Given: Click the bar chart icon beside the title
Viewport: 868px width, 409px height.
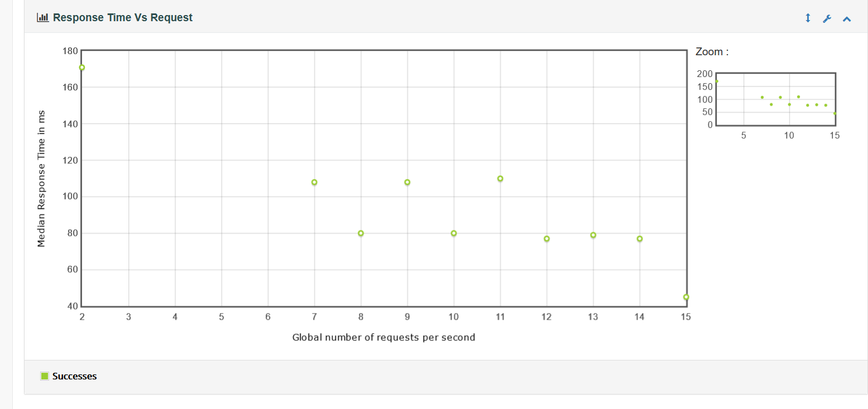Looking at the screenshot, I should [x=43, y=17].
